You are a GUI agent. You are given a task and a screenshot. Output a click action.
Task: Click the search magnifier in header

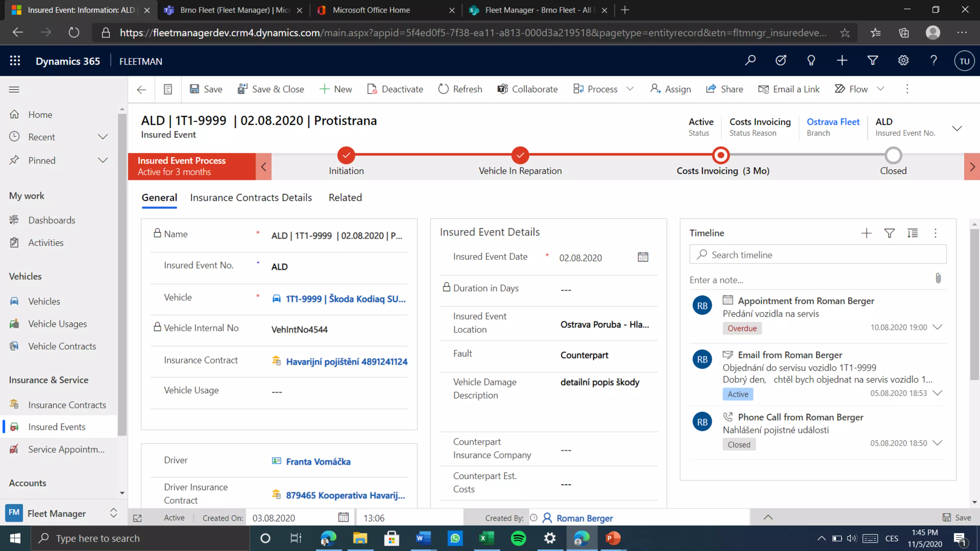tap(750, 61)
